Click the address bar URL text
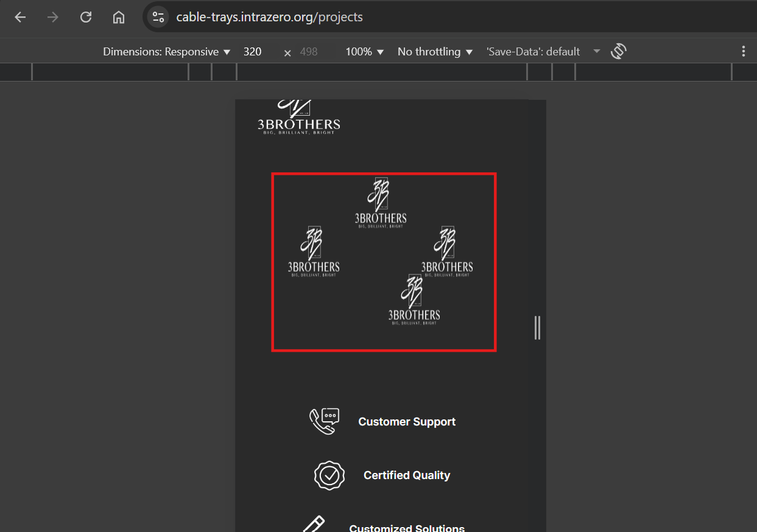Image resolution: width=757 pixels, height=532 pixels. pyautogui.click(x=269, y=17)
